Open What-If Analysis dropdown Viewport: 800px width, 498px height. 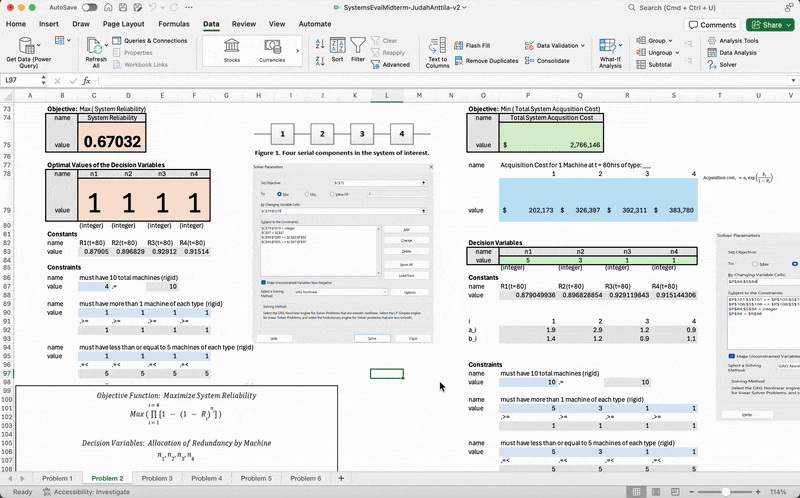coord(621,45)
